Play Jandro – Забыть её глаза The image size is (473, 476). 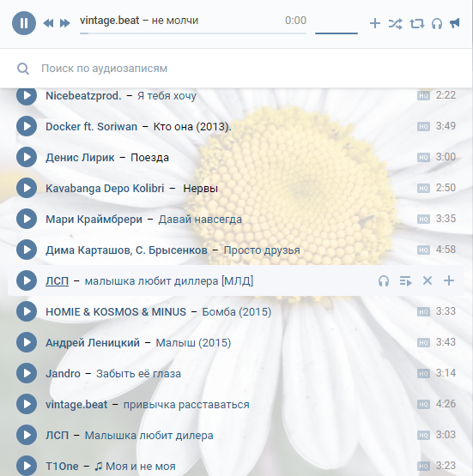(x=27, y=373)
